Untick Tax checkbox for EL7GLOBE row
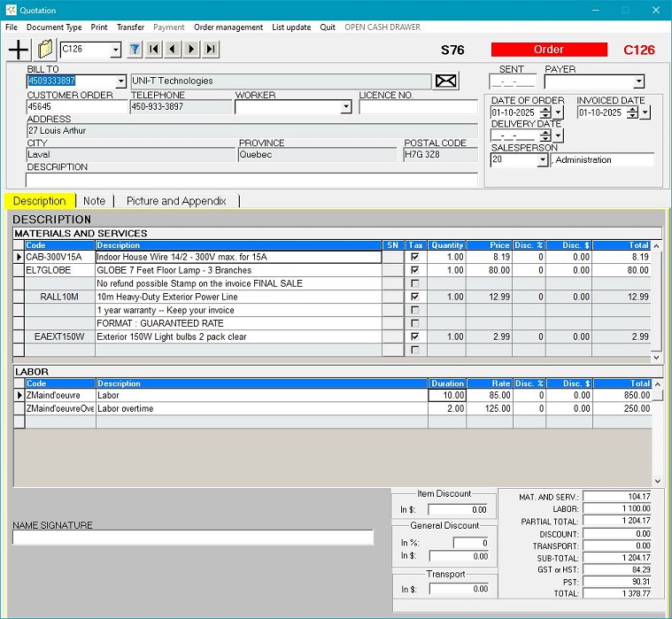 point(414,271)
